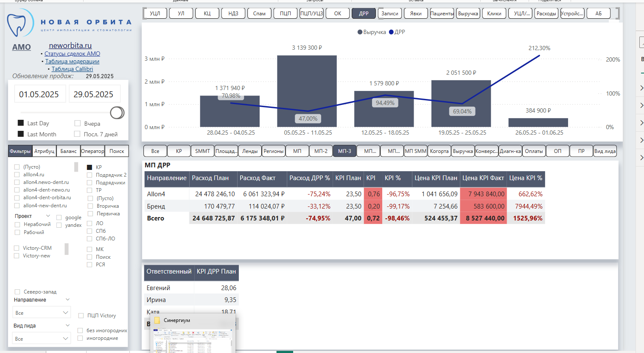Select the Когорта report tab

tap(439, 151)
